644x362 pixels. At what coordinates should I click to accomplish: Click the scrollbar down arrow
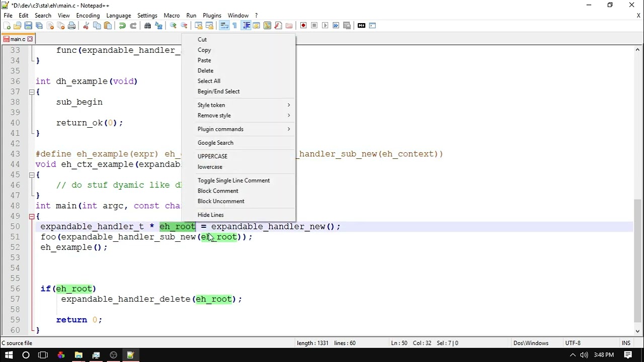pos(637,331)
